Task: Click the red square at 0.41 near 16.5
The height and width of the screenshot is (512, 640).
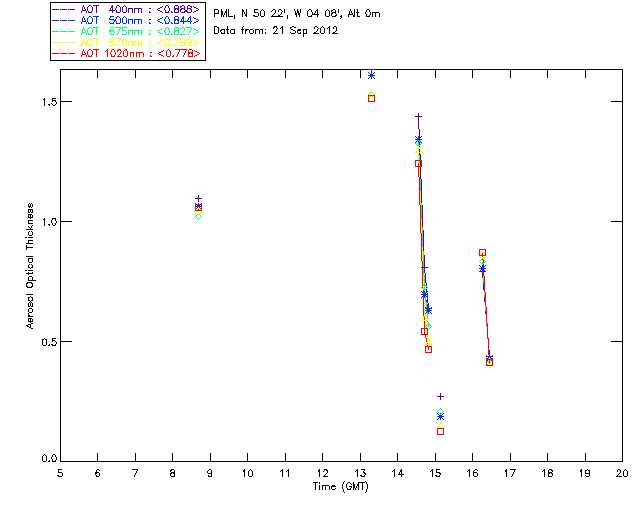Action: tap(490, 363)
